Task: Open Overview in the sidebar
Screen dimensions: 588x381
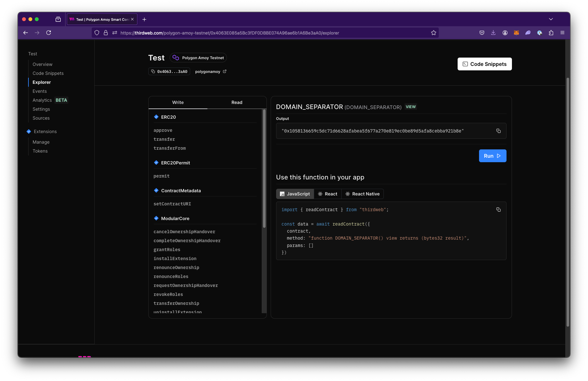Action: point(43,64)
